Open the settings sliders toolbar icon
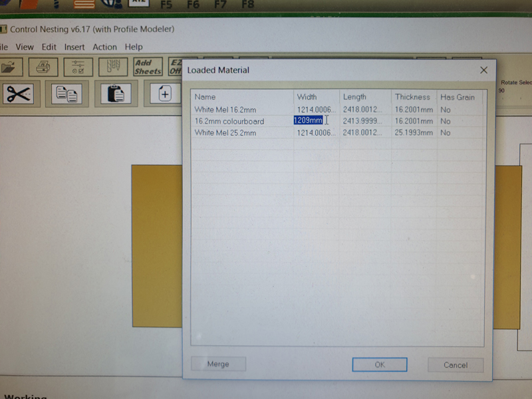This screenshot has height=399, width=532. pyautogui.click(x=78, y=67)
